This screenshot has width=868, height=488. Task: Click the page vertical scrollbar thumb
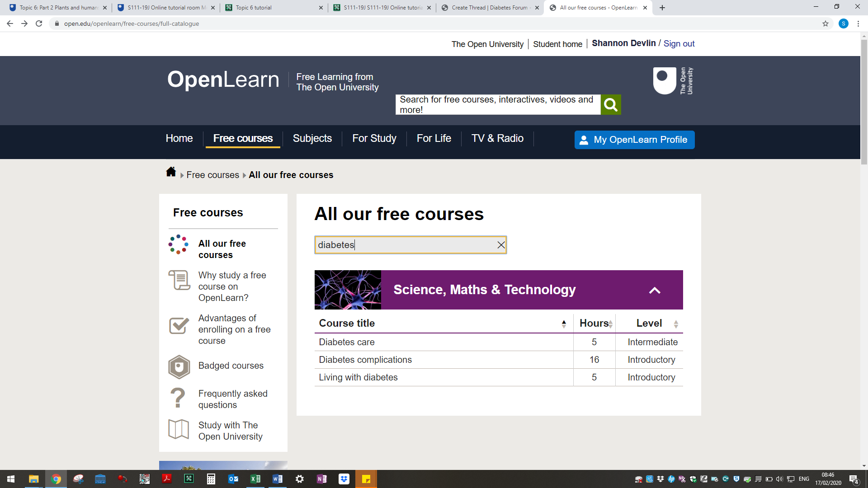pos(864,102)
